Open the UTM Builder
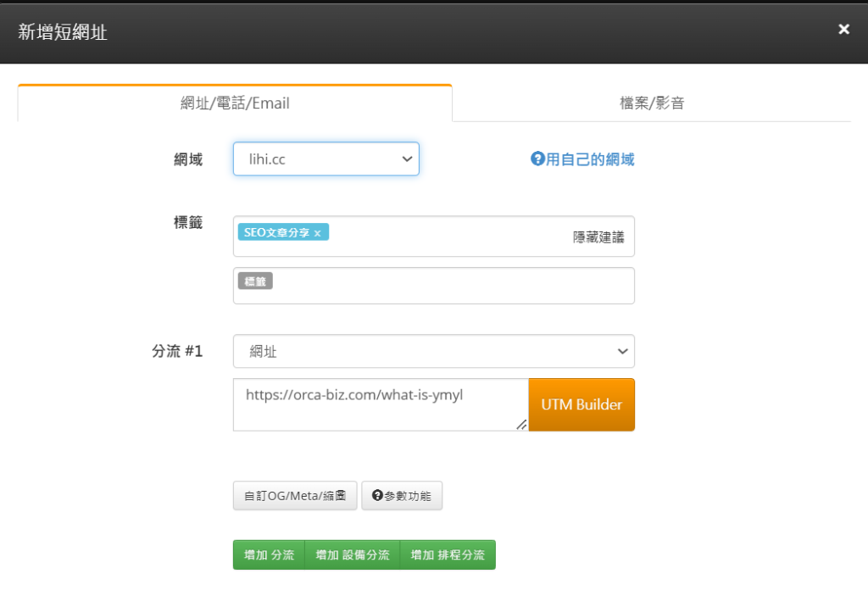 [x=581, y=404]
